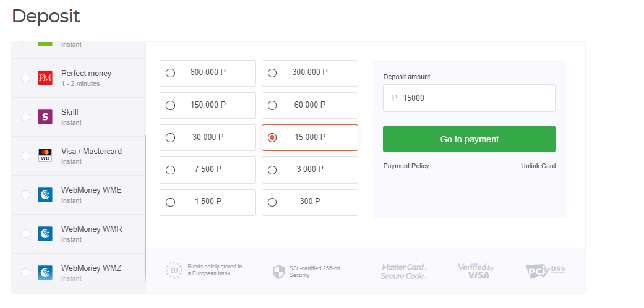Click the EU stars European bank icon
Image resolution: width=644 pixels, height=308 pixels.
174,270
